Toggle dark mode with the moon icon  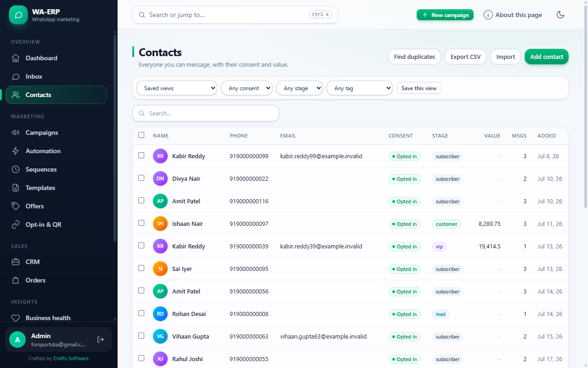pos(560,15)
